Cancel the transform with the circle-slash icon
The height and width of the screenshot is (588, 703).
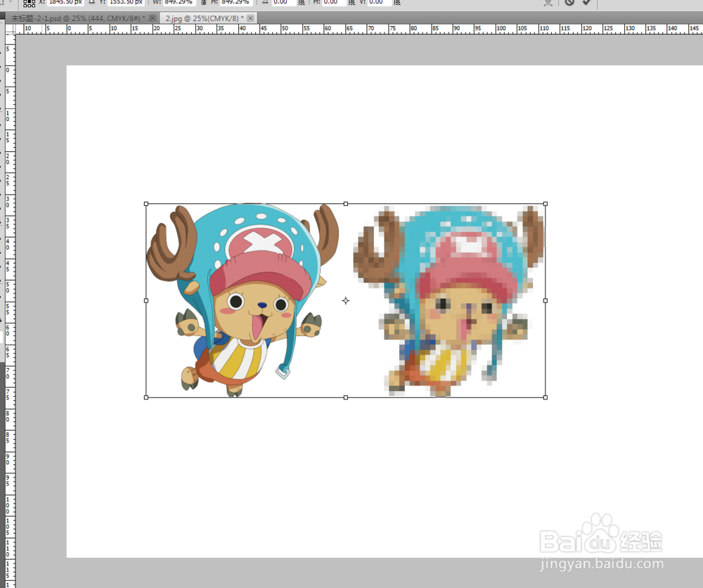(x=569, y=2)
